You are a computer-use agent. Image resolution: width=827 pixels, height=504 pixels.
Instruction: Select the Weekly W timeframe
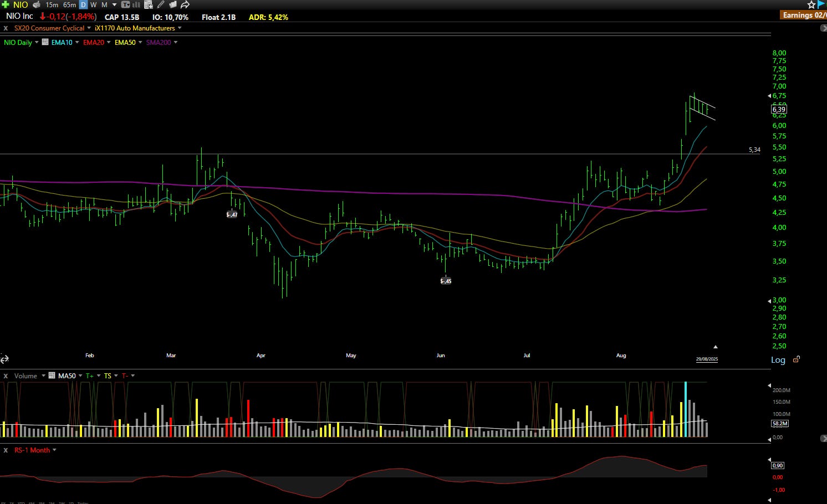93,4
